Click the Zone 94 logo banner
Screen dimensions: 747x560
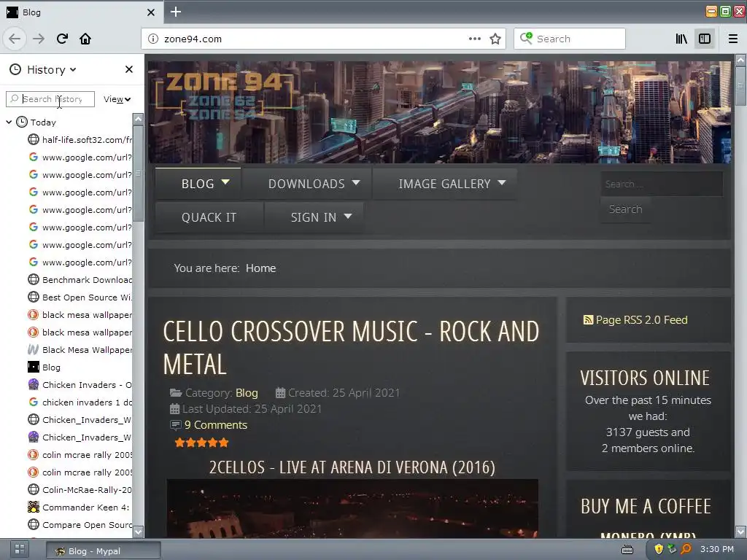point(224,96)
